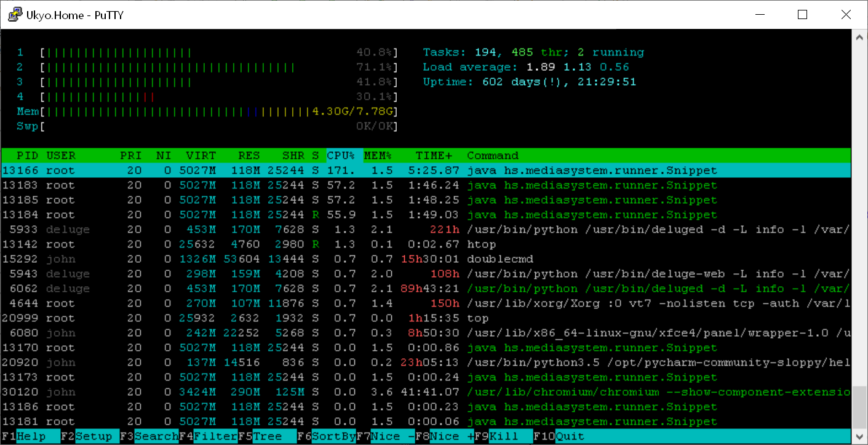Screen dimensions: 868x445
Task: Click F8 Nice + to lower priority
Action: point(444,436)
